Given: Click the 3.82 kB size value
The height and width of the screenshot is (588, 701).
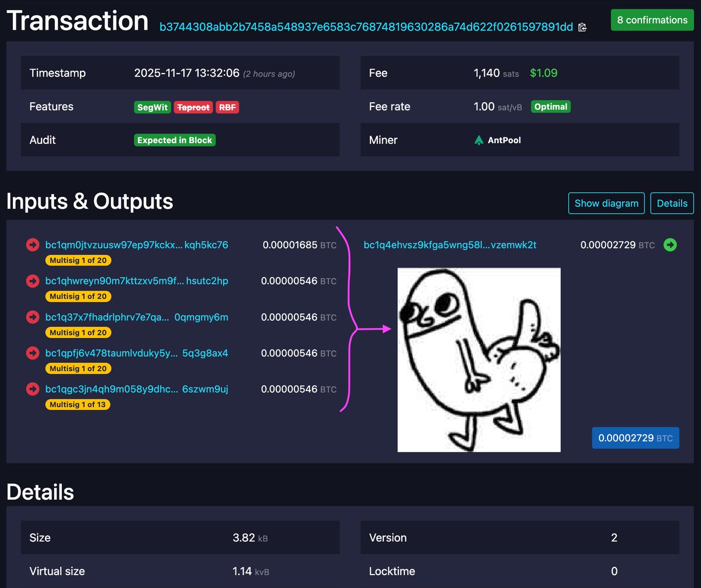Looking at the screenshot, I should (250, 538).
